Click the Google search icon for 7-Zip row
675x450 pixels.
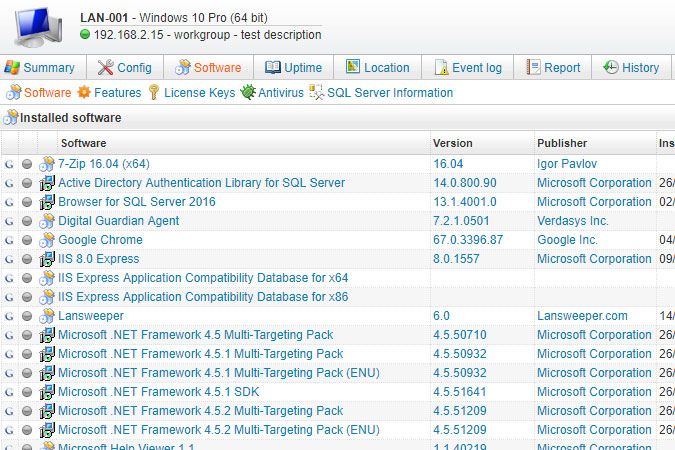pyautogui.click(x=9, y=164)
